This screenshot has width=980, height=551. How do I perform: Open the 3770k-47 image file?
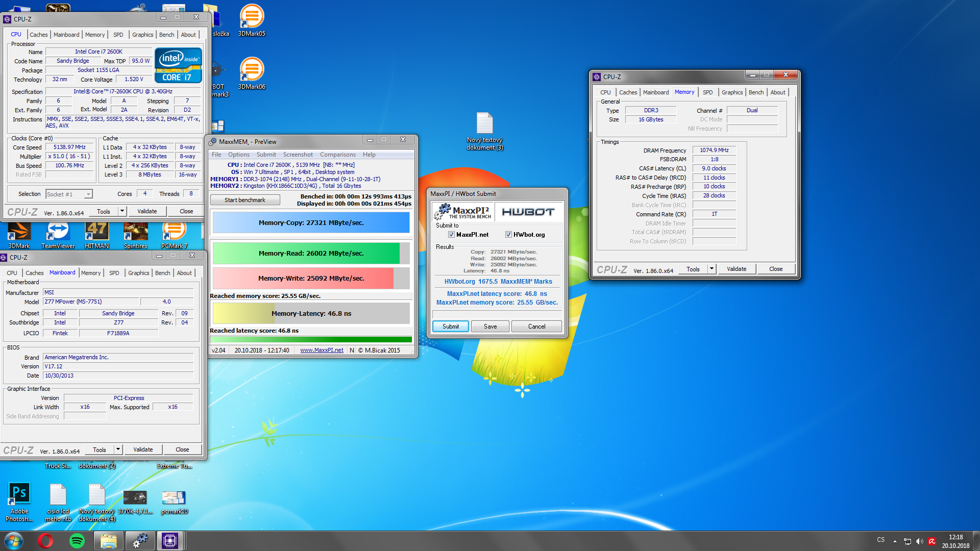pyautogui.click(x=135, y=502)
